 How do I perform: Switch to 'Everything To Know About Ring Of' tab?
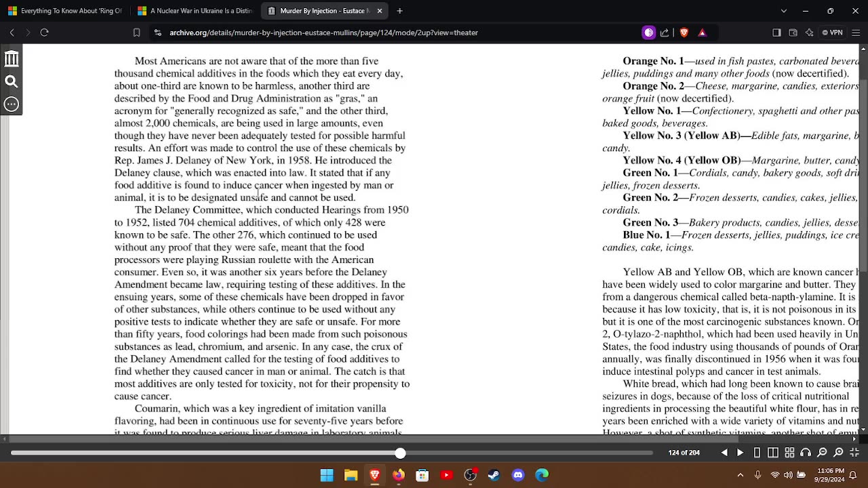tap(64, 11)
